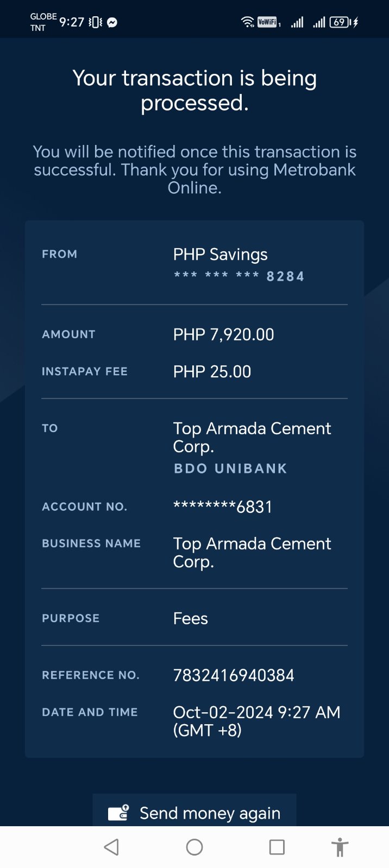Viewport: 389px width, 868px height.
Task: Tap the masked account number ending 6831
Action: coord(223,507)
